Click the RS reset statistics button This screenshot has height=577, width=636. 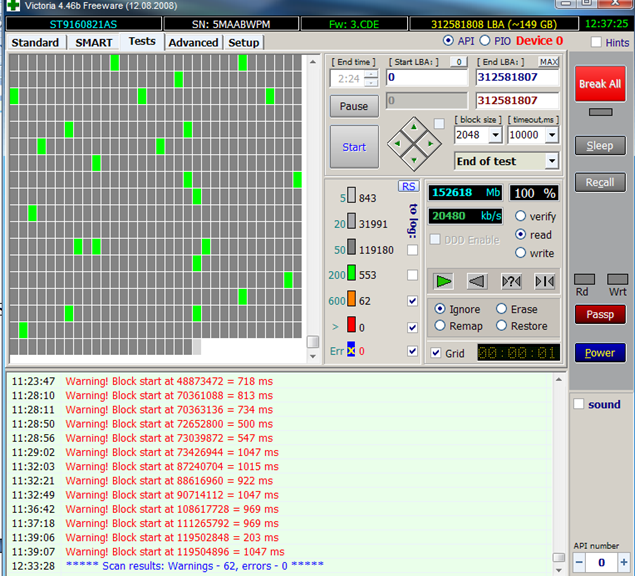pos(408,186)
